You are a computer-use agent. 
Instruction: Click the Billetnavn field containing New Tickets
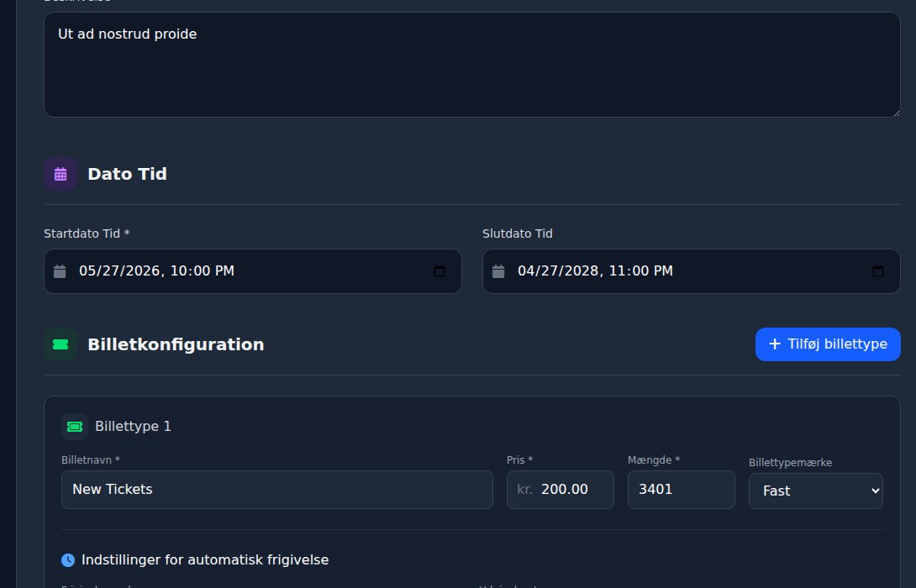click(277, 490)
